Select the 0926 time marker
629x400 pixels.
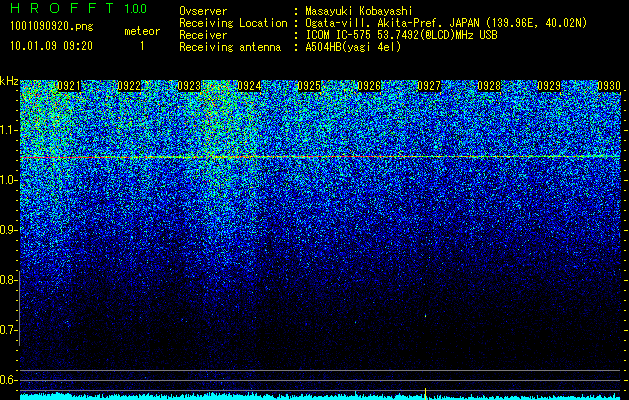click(369, 86)
